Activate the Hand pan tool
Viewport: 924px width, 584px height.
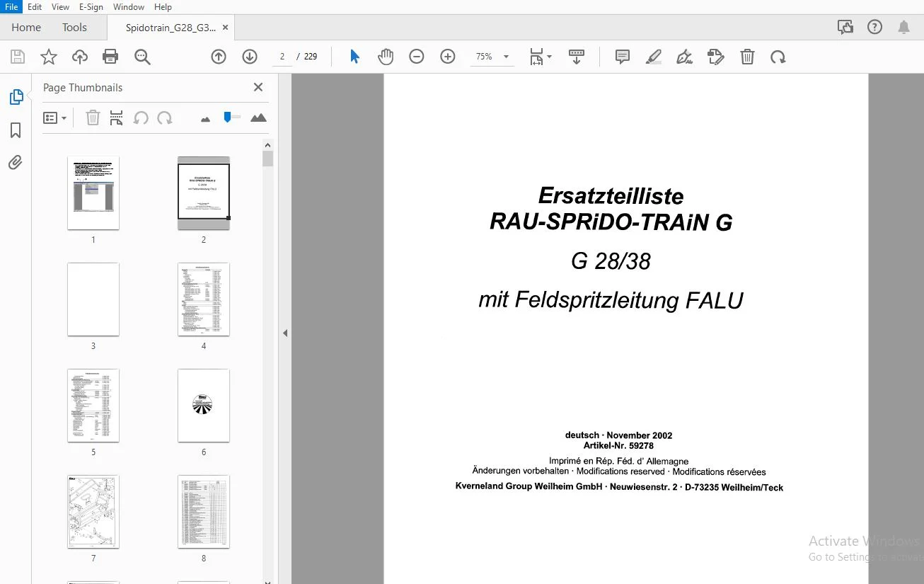386,57
